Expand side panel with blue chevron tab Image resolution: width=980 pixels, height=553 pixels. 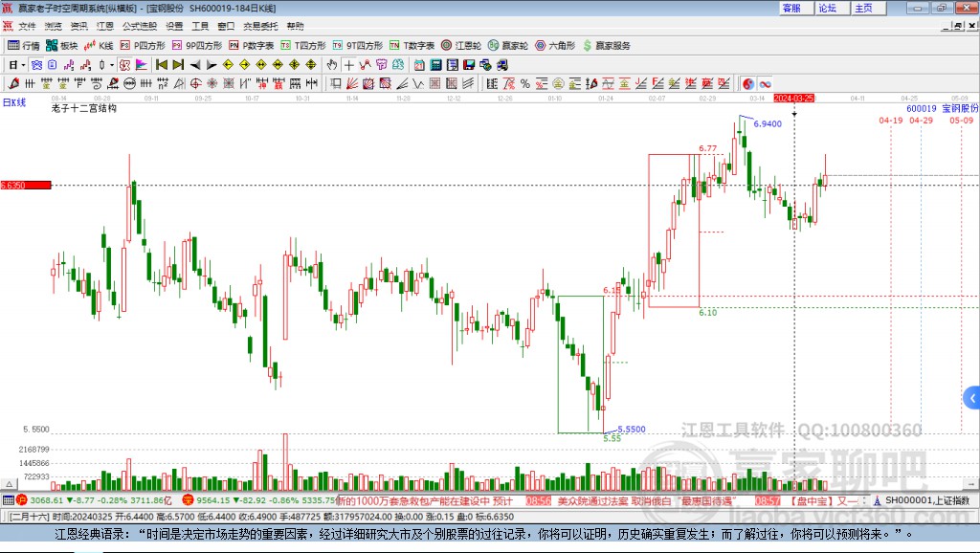[x=972, y=397]
